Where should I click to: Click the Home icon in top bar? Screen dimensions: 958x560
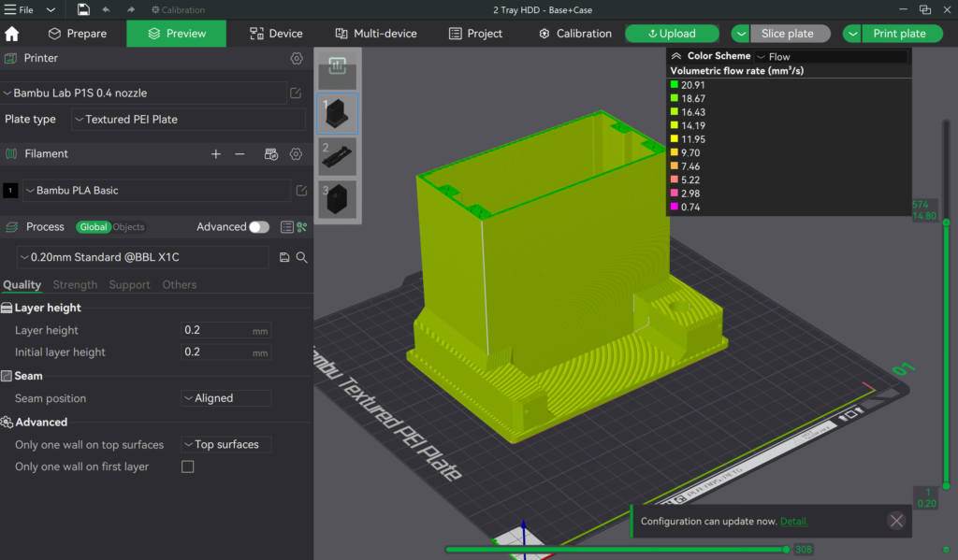tap(12, 34)
